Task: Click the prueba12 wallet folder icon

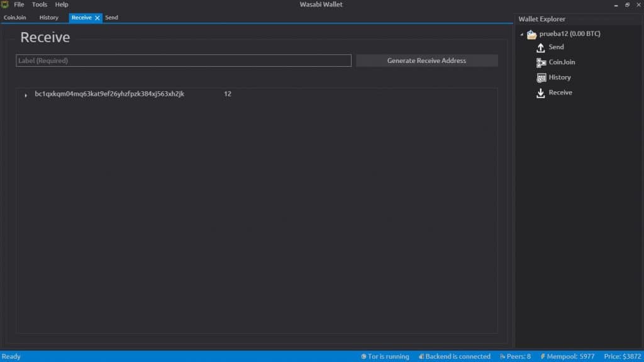Action: pyautogui.click(x=531, y=35)
